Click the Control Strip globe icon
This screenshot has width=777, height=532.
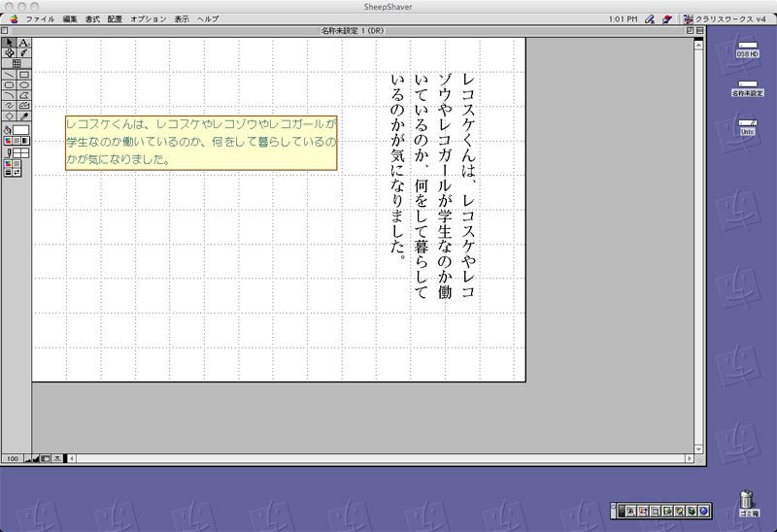point(703,511)
